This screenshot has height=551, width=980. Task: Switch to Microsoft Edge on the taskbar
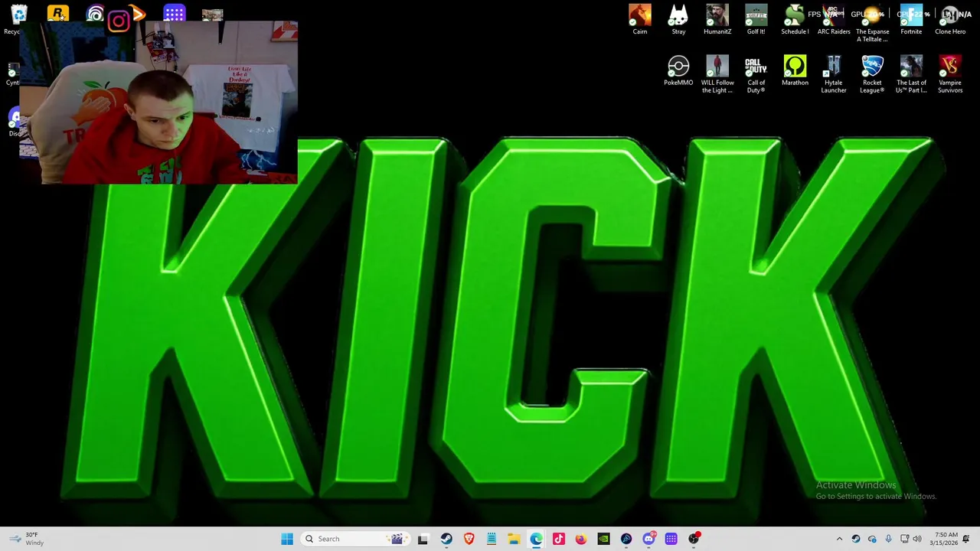coord(536,539)
